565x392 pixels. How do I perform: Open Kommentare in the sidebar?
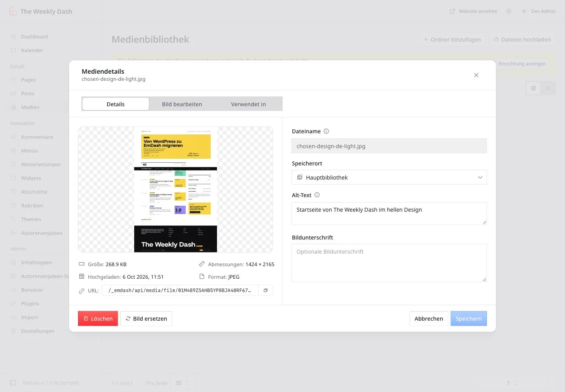click(37, 137)
